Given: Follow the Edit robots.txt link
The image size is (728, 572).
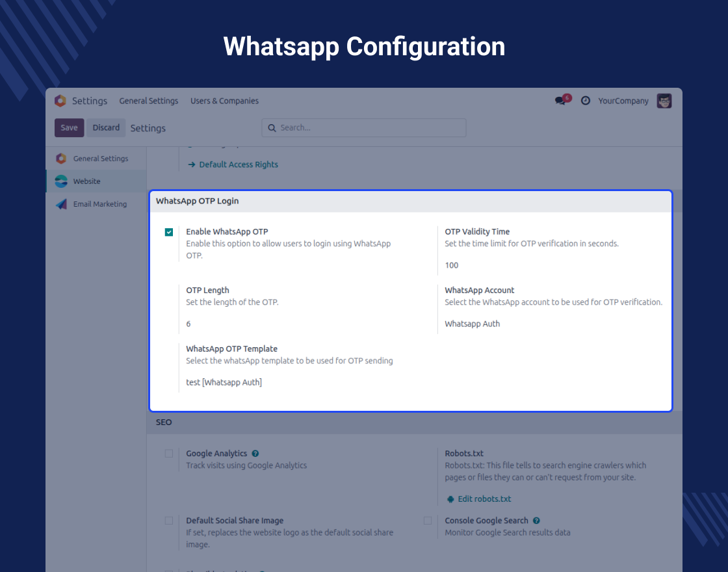Looking at the screenshot, I should (x=484, y=499).
